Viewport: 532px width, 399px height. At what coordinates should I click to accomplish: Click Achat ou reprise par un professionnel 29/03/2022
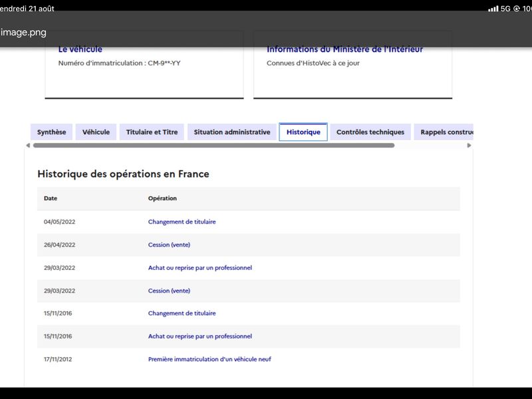pos(200,268)
